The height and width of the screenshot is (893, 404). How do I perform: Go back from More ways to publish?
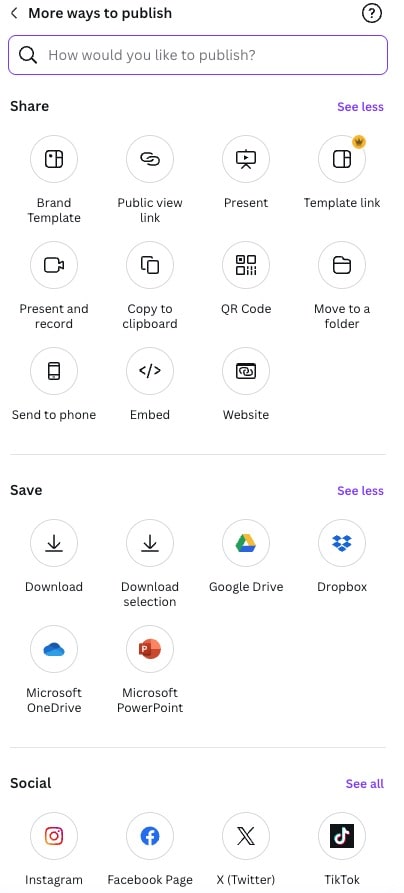(x=14, y=13)
